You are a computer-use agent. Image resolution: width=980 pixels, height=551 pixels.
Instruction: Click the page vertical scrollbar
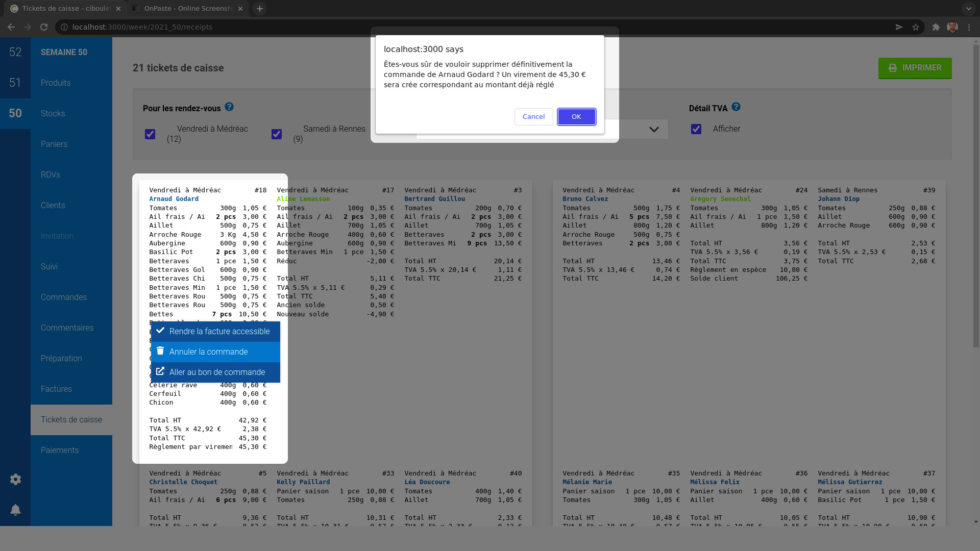[x=975, y=194]
